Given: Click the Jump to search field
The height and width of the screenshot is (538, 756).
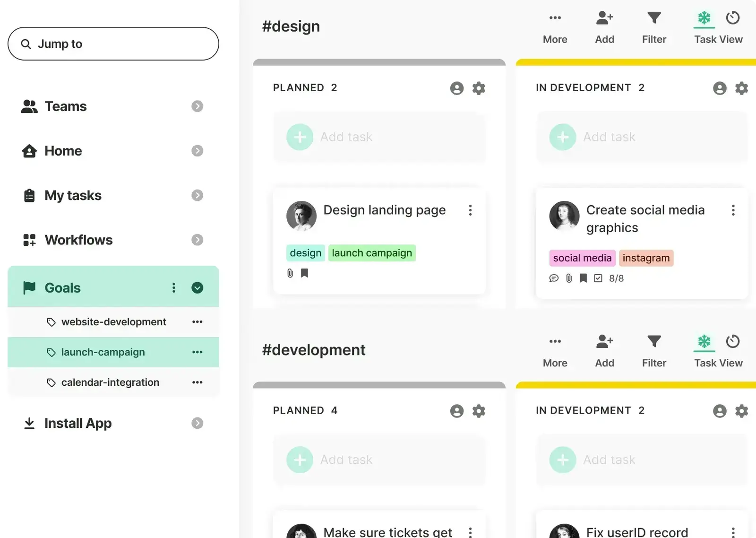Looking at the screenshot, I should [x=113, y=44].
